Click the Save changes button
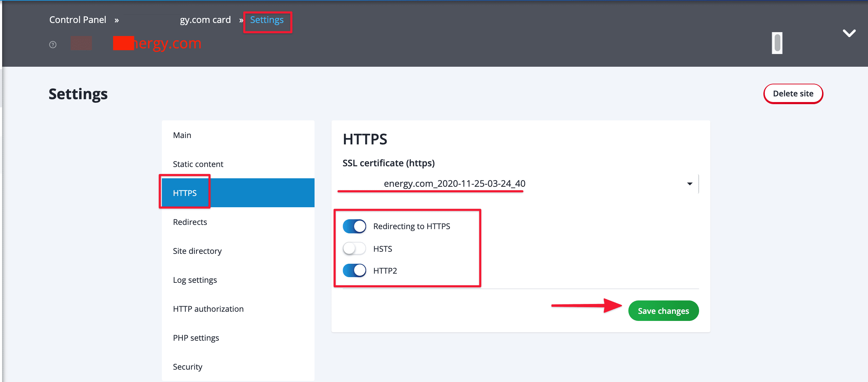Screen dimensions: 868x382 pos(663,311)
